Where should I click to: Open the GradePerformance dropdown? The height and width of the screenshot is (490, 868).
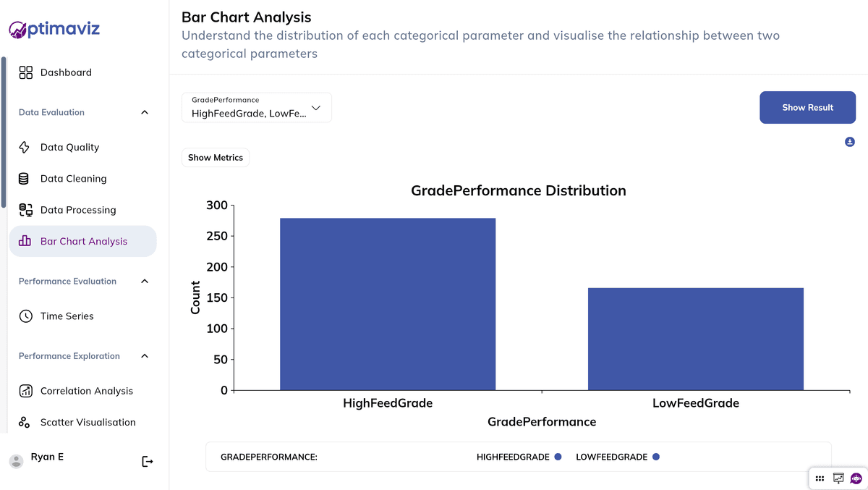[x=257, y=108]
